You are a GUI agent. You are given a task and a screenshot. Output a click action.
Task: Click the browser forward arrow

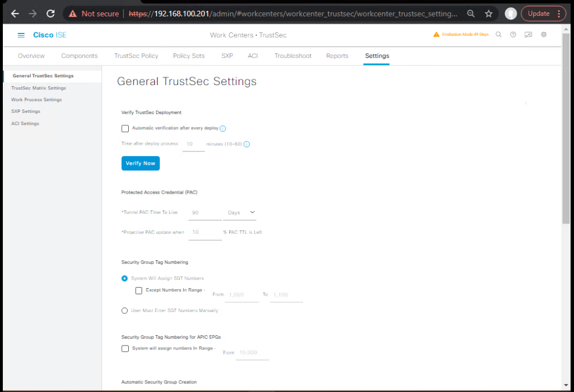(x=33, y=14)
